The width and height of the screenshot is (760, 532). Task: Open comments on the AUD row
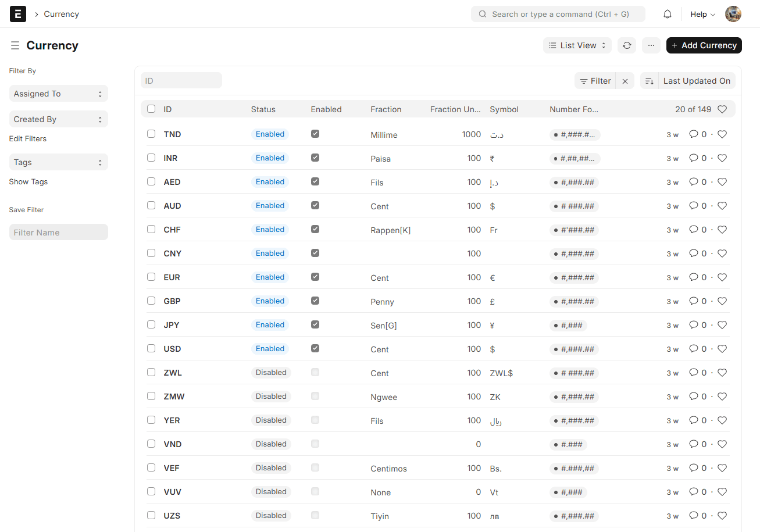click(x=698, y=206)
